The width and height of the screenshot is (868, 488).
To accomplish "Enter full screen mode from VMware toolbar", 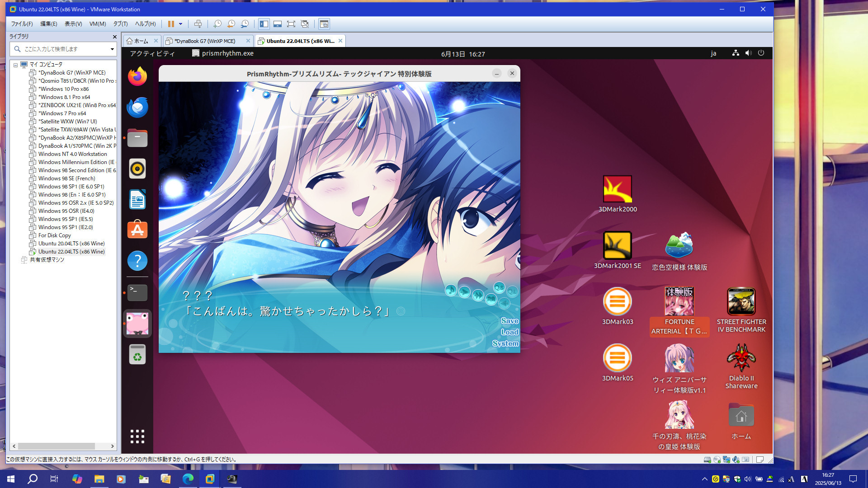I will click(x=291, y=24).
